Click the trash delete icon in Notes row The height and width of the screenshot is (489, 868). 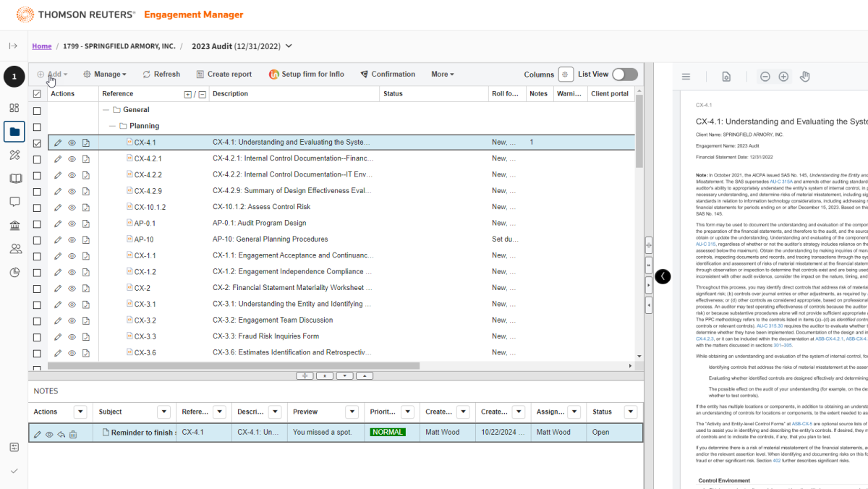click(73, 434)
